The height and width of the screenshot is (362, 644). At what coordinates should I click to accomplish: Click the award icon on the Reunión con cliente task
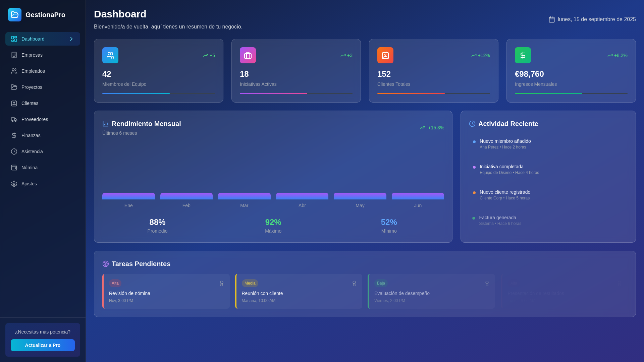tap(354, 283)
